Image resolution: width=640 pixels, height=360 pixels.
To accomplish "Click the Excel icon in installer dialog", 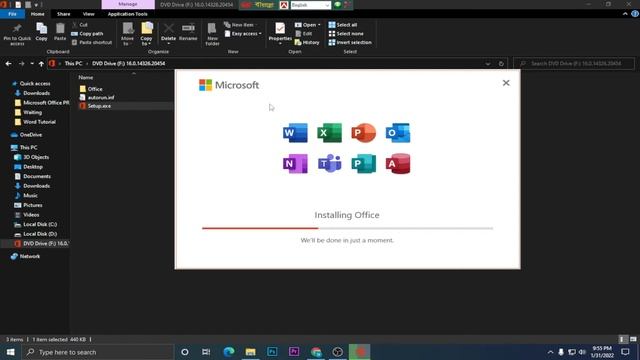I will click(329, 133).
